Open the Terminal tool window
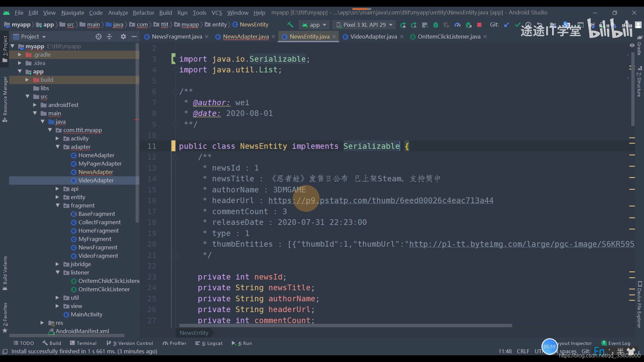 [83, 343]
